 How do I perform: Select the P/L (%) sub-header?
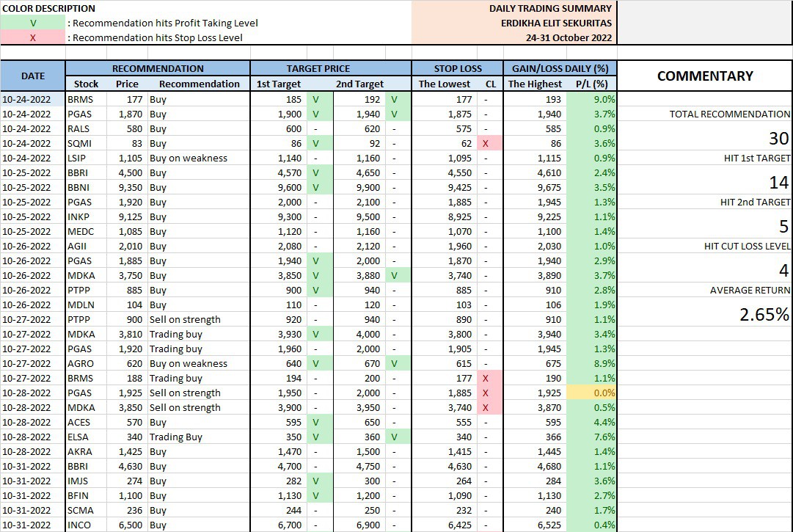[x=592, y=84]
